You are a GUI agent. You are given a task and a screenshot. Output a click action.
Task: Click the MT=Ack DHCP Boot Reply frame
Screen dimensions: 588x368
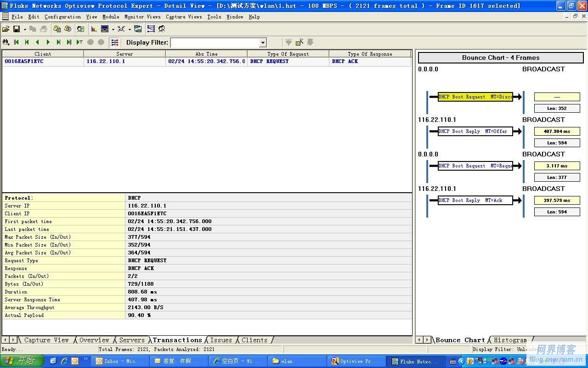475,200
